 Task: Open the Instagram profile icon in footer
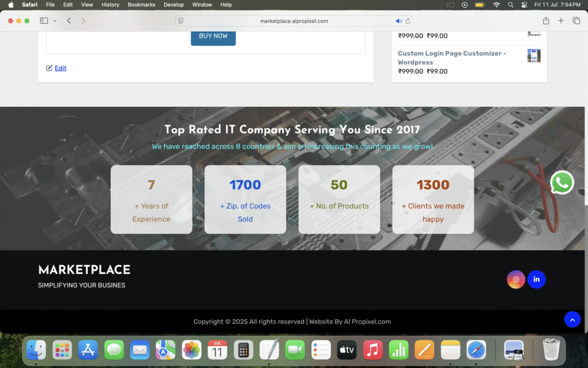(x=516, y=279)
